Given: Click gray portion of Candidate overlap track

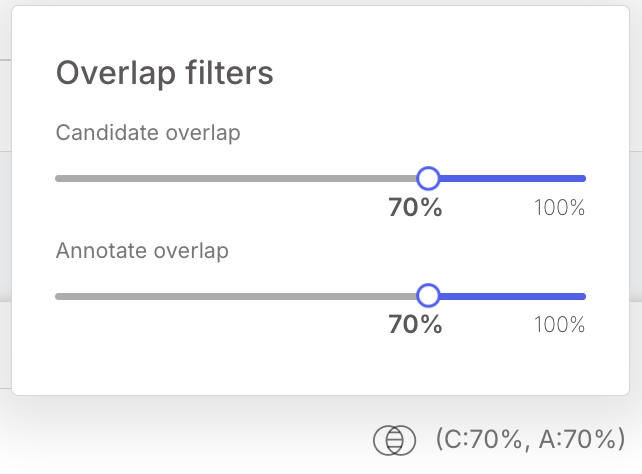Looking at the screenshot, I should pos(240,179).
